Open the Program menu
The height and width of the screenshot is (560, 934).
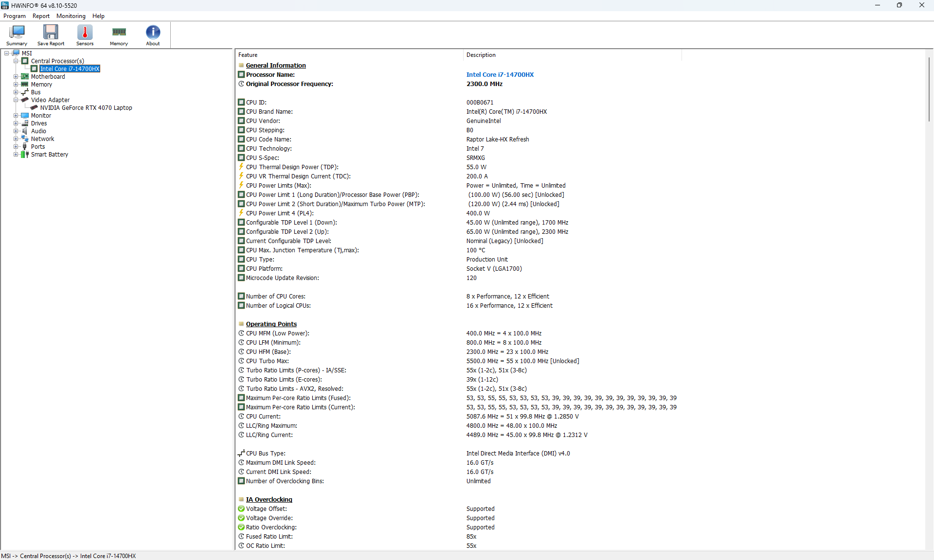pos(15,16)
